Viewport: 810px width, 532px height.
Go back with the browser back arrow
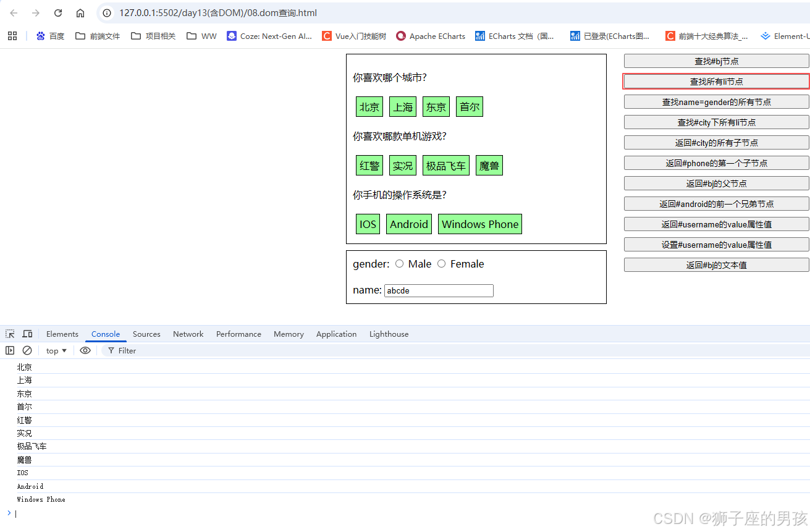tap(14, 13)
